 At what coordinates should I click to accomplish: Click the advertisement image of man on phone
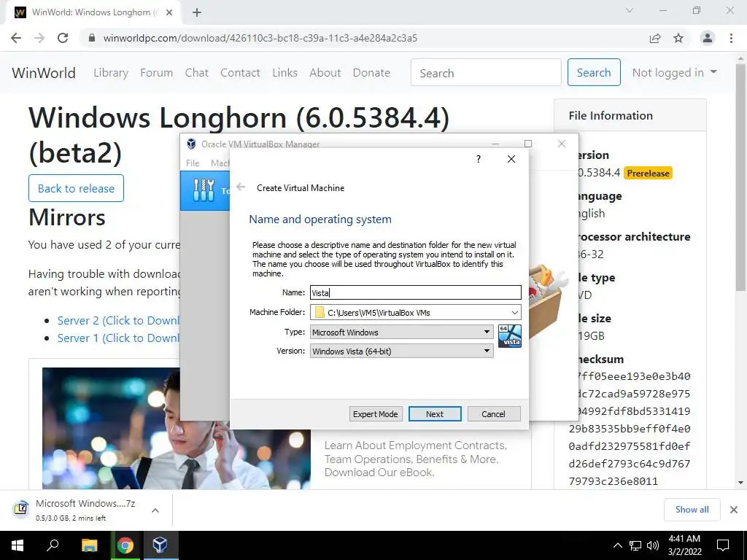pyautogui.click(x=177, y=428)
